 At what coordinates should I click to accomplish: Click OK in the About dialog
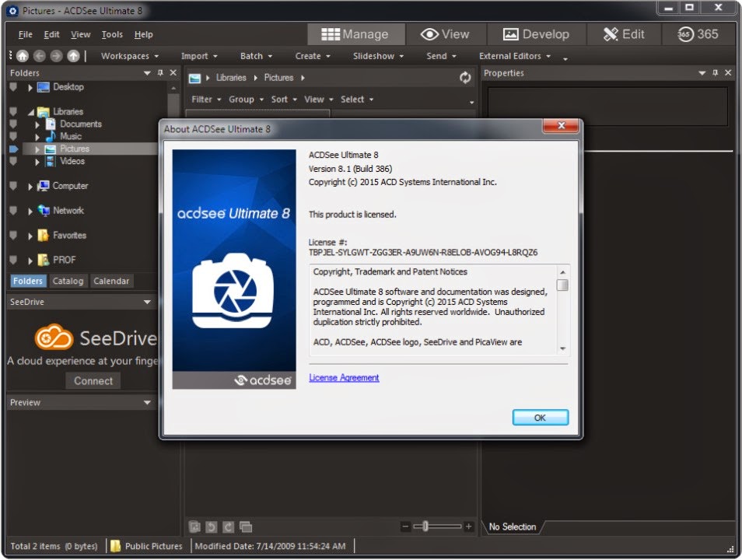[540, 418]
